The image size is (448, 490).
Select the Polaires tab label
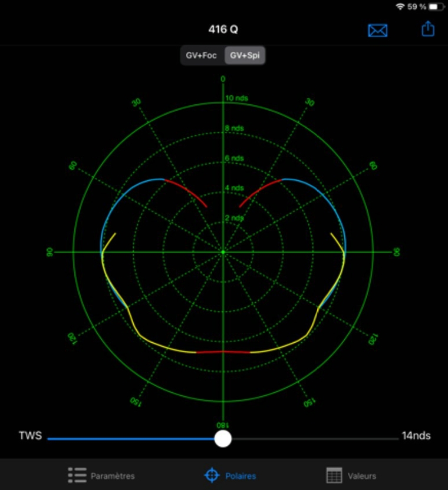tap(241, 476)
